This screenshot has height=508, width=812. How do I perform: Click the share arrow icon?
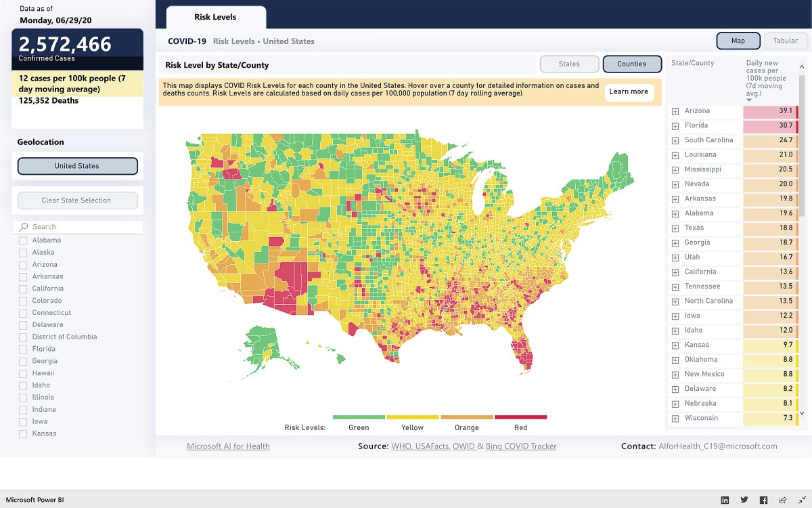tap(783, 500)
